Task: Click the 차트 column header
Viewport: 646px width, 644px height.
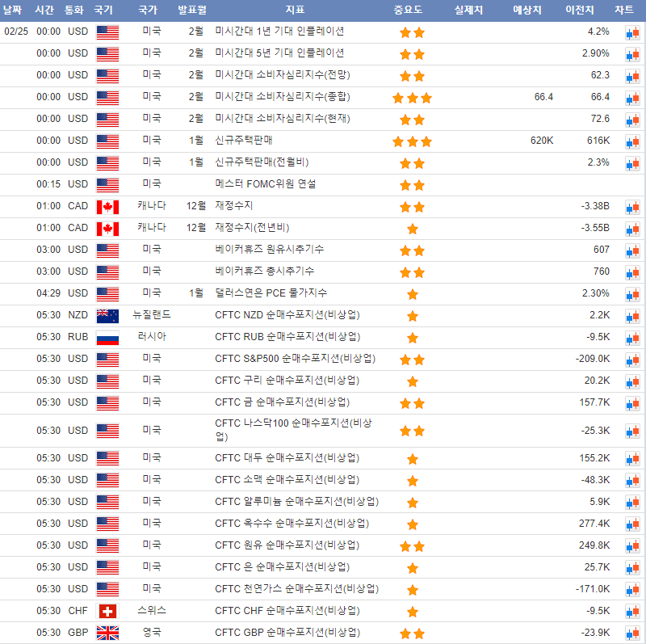Action: click(x=624, y=11)
